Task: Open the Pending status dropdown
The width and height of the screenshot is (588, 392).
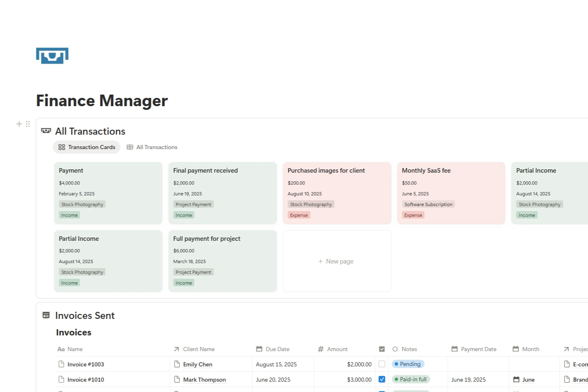Action: click(408, 364)
